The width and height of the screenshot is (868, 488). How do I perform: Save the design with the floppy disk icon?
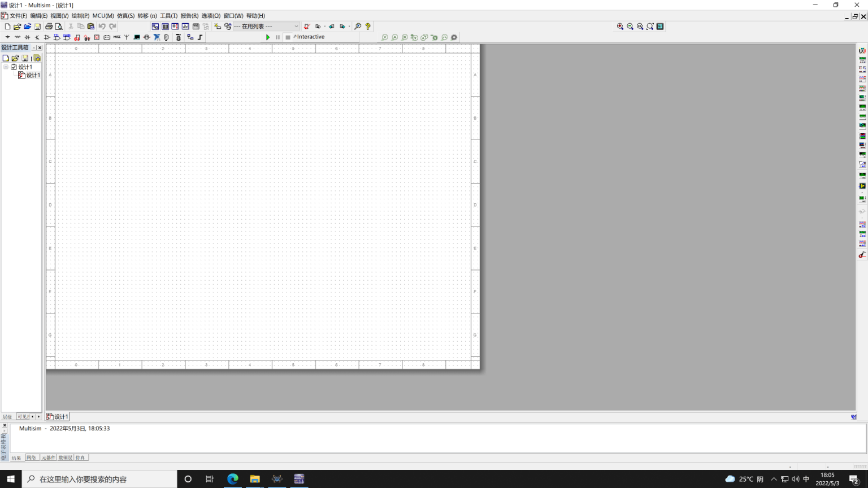37,27
